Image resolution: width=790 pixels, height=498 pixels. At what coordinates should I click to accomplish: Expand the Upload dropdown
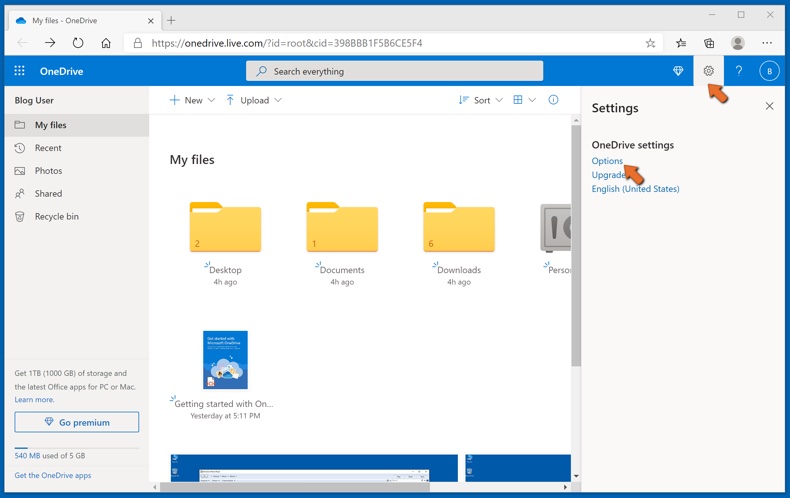pyautogui.click(x=254, y=100)
